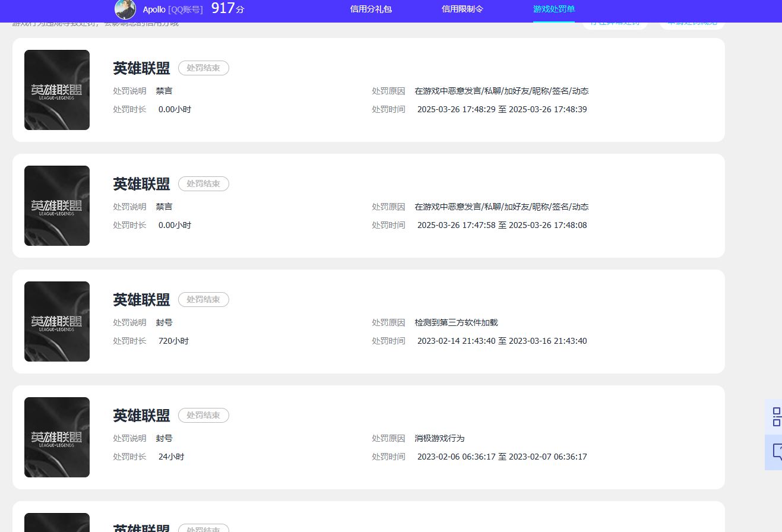
Task: Click the left rounded button near top-right corner
Action: click(615, 22)
